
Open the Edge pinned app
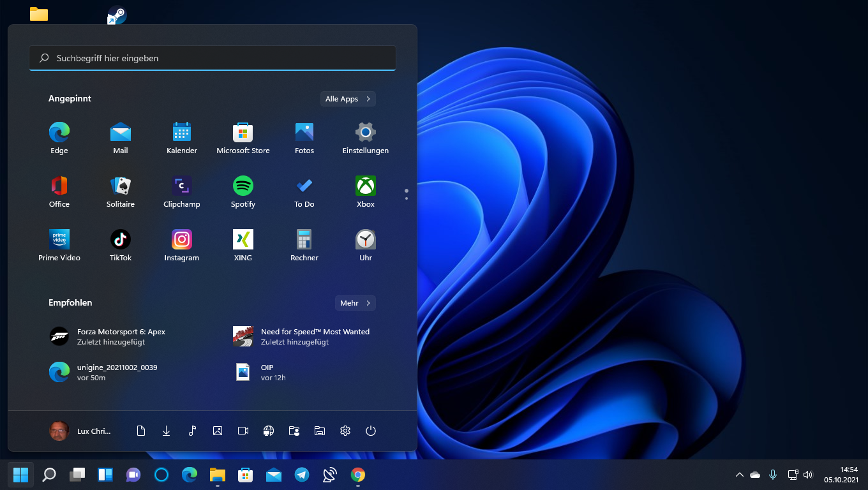59,138
